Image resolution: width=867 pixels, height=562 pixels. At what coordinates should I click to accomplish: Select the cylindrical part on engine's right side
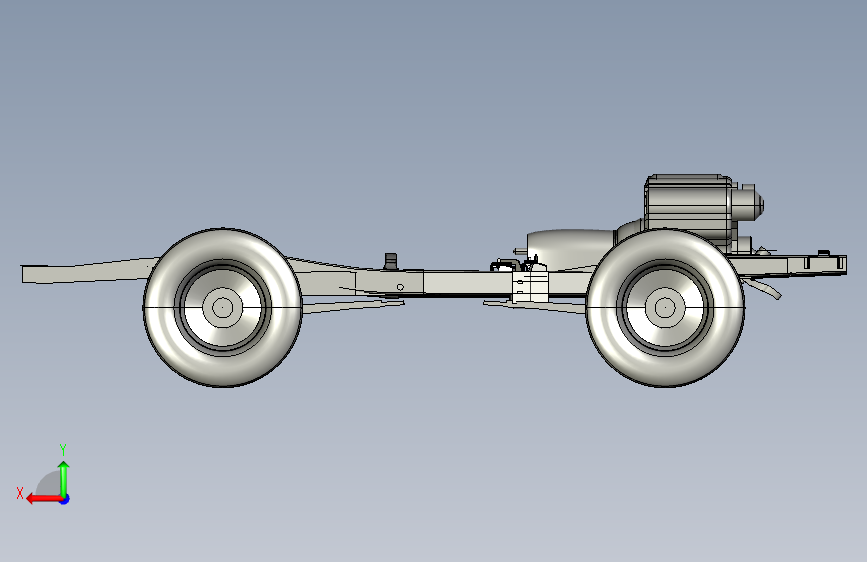[750, 203]
